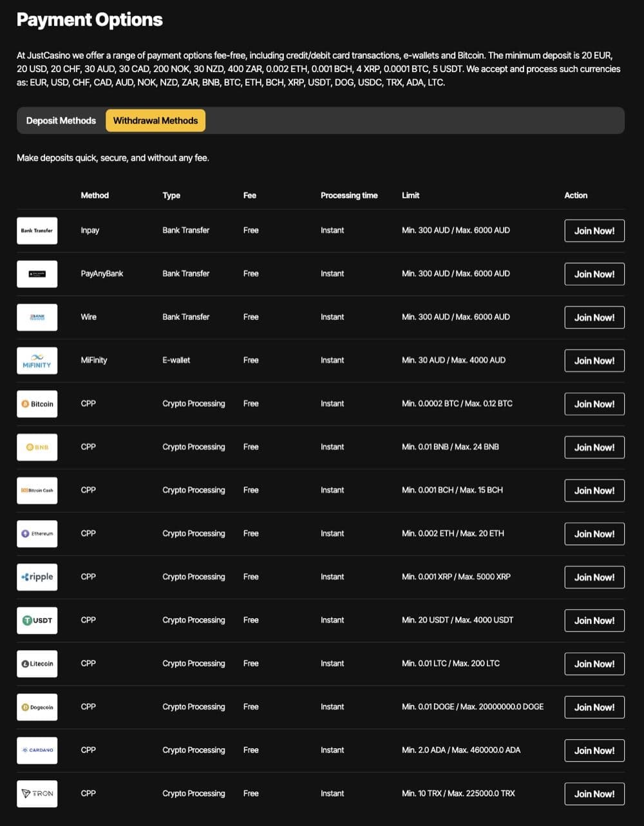Click the Bitcoin Cash logo
The width and height of the screenshot is (644, 826).
tap(37, 491)
